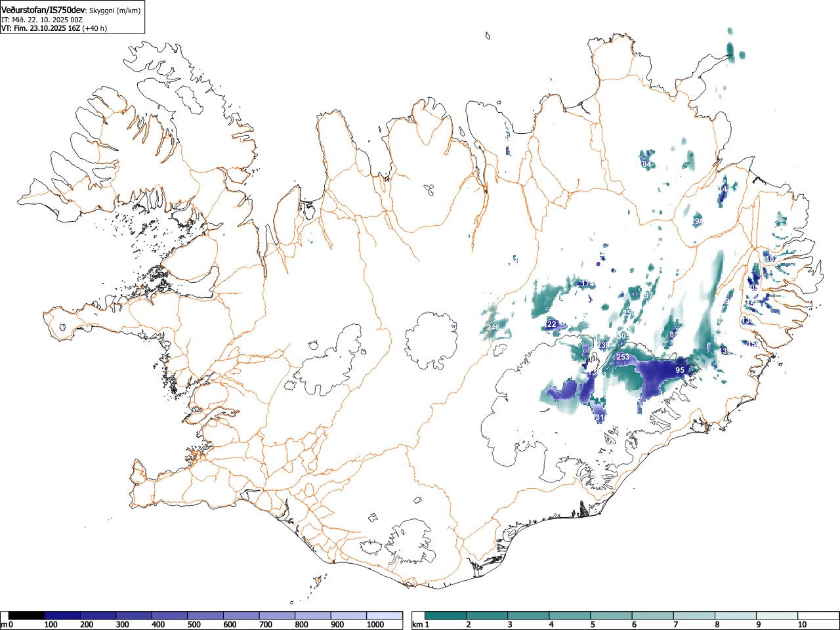The height and width of the screenshot is (630, 840).
Task: Select the dark teal swatch labeled km 1
Action: [446, 616]
